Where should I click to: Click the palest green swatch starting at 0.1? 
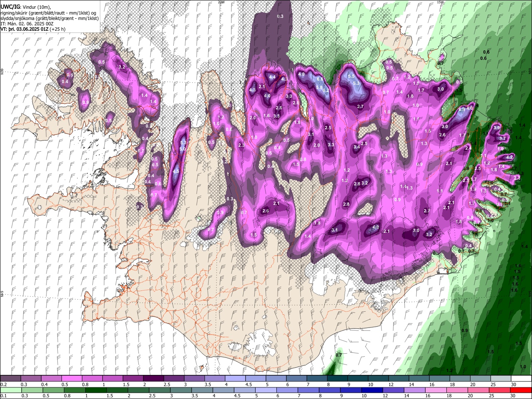tap(11, 390)
